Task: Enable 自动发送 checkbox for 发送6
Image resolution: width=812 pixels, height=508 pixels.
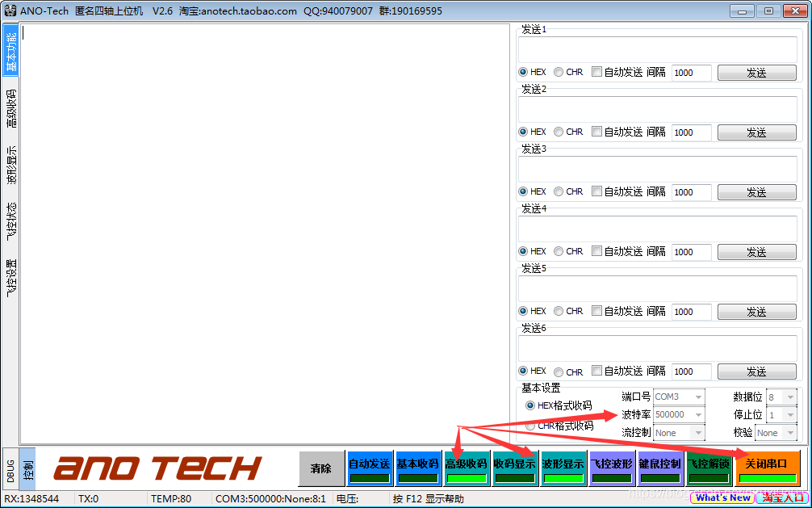Action: (596, 371)
